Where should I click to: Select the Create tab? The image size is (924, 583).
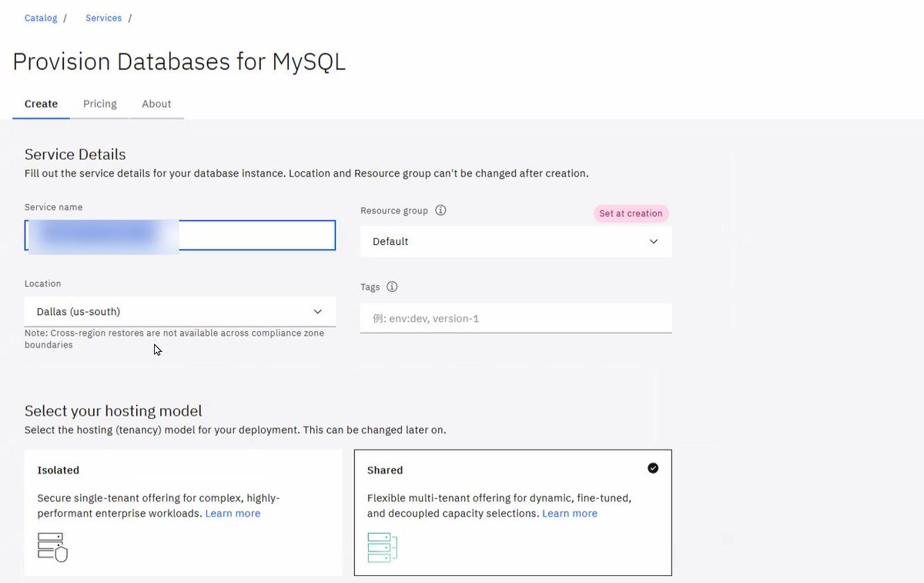[x=41, y=104]
